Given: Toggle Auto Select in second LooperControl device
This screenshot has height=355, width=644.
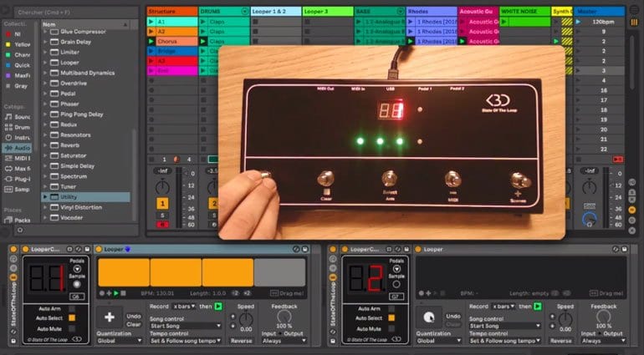Looking at the screenshot, I should point(391,318).
